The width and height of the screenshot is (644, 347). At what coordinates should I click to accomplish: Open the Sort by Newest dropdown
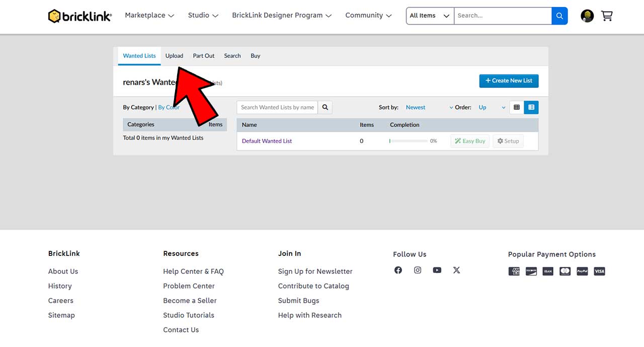click(x=429, y=107)
